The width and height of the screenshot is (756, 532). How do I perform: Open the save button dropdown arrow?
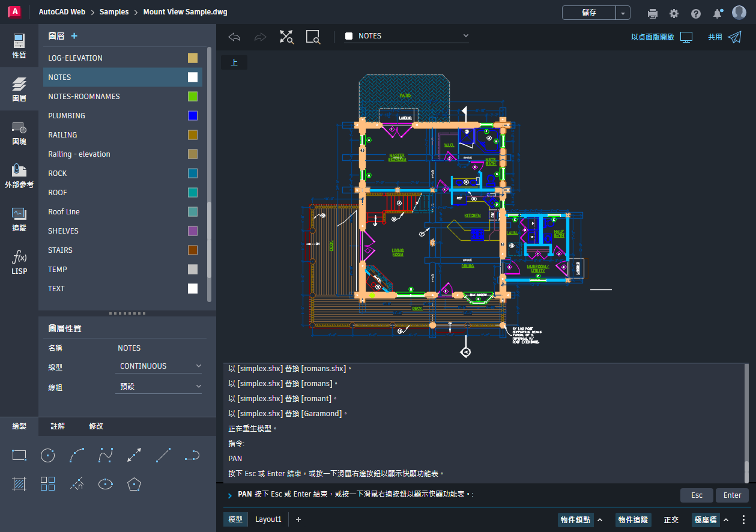[623, 13]
